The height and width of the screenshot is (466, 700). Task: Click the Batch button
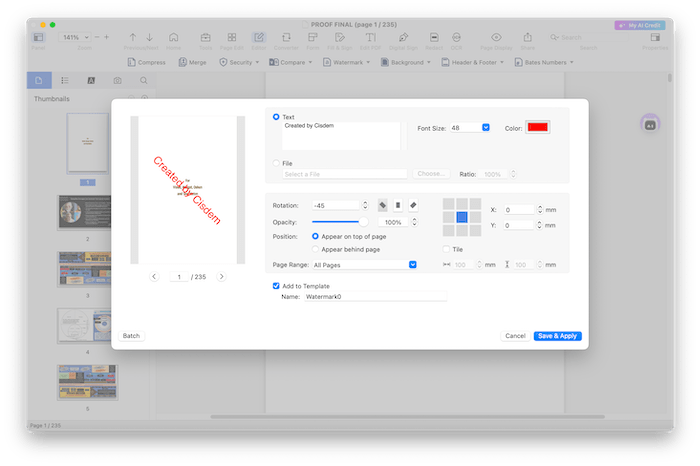pyautogui.click(x=131, y=336)
